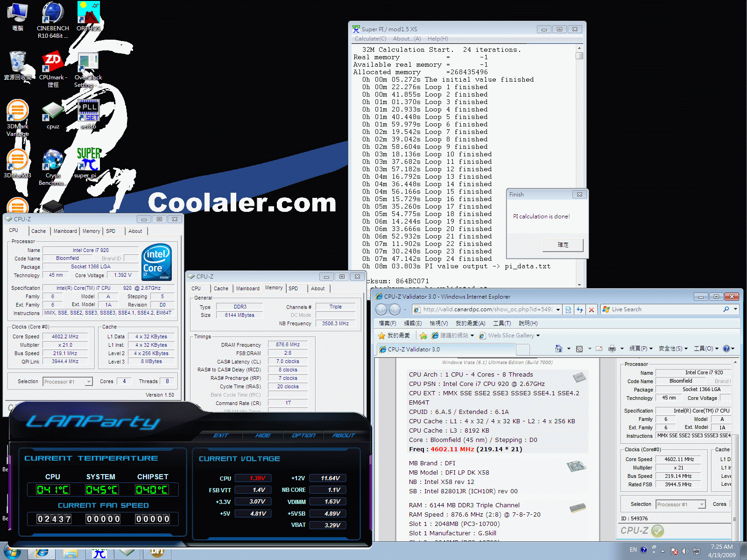Click the Super PI vertical scrollbar thumb
The height and width of the screenshot is (560, 747).
tap(579, 56)
